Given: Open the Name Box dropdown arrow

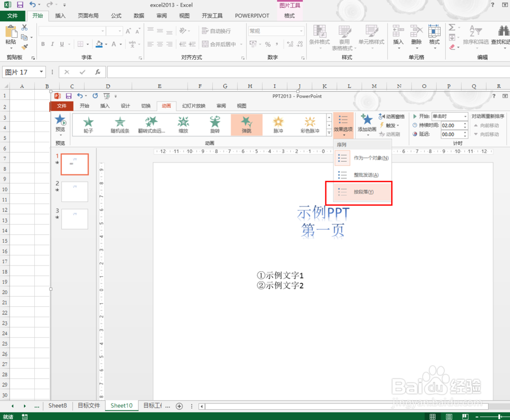Looking at the screenshot, I should [x=41, y=71].
